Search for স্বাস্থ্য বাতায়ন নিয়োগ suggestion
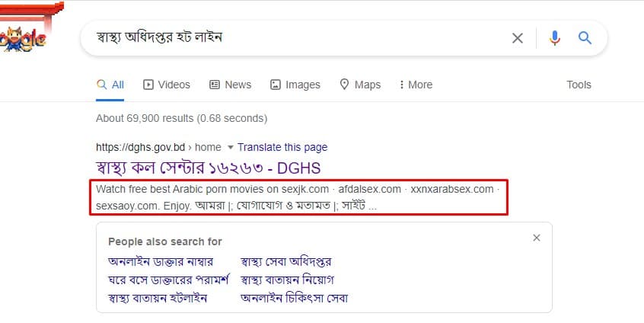 [287, 280]
